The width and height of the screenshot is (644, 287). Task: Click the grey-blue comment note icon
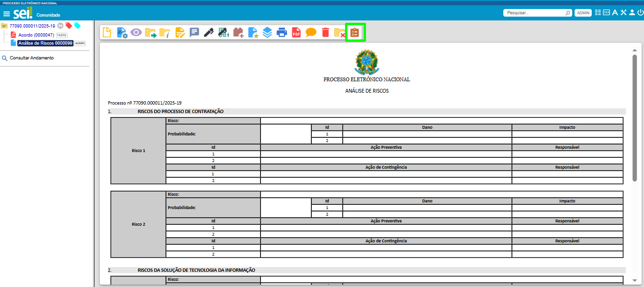pos(194,32)
